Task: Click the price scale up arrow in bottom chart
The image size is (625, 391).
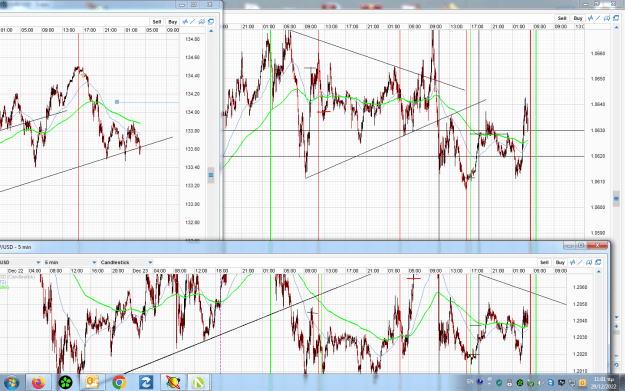Action: (x=599, y=272)
